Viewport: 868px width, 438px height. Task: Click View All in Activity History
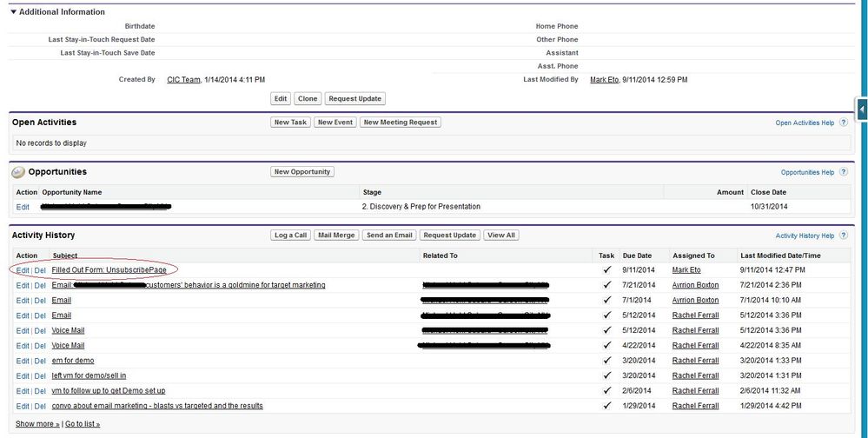point(501,236)
